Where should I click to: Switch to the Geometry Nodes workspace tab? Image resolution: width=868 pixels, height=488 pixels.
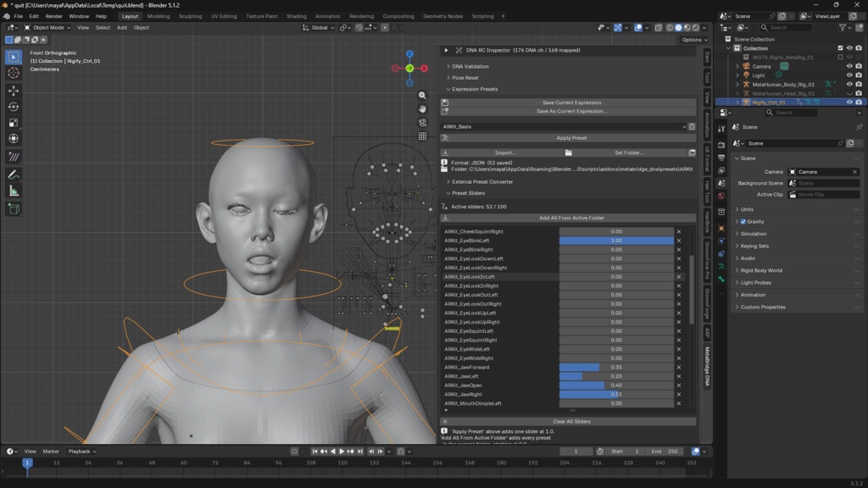(x=442, y=17)
